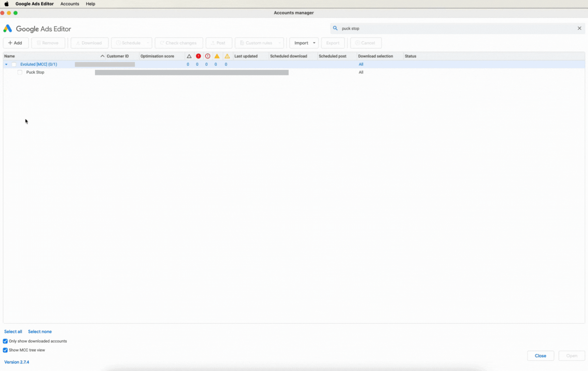Click the Cancel button

pos(366,43)
